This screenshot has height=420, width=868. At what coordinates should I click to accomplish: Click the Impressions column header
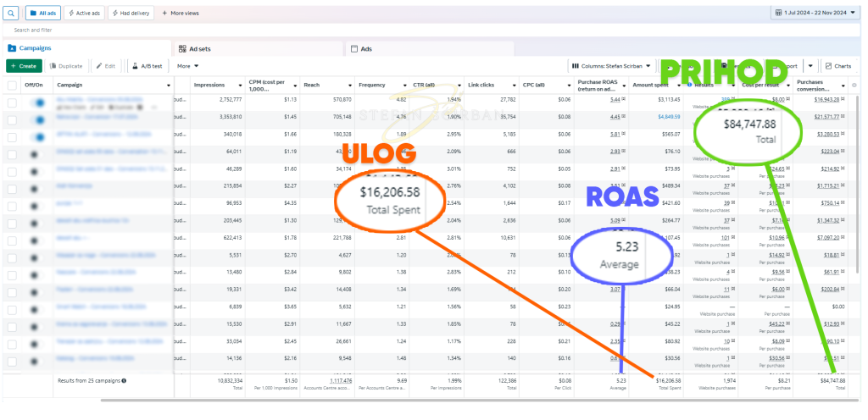[209, 86]
